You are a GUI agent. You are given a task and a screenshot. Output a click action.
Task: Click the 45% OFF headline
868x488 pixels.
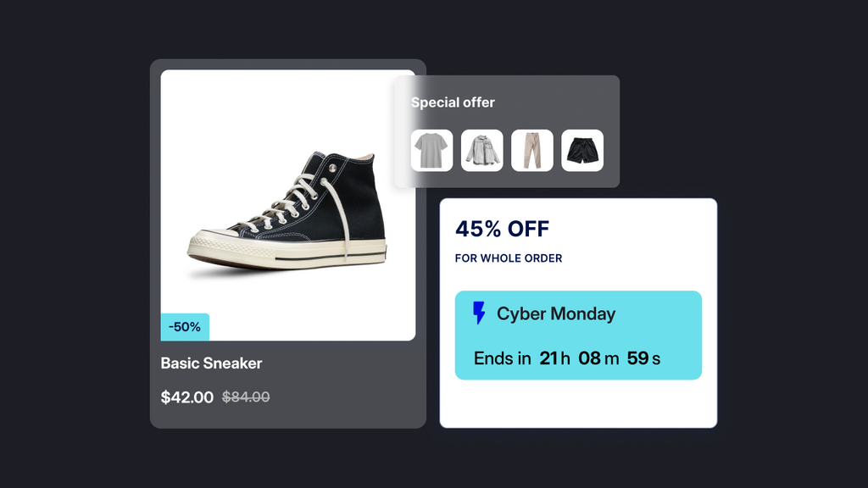(502, 229)
